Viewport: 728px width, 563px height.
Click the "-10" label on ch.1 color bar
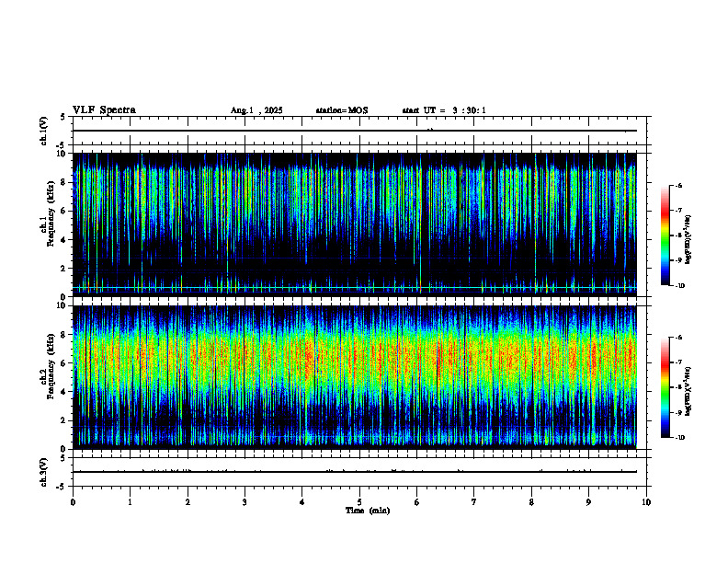tap(680, 286)
